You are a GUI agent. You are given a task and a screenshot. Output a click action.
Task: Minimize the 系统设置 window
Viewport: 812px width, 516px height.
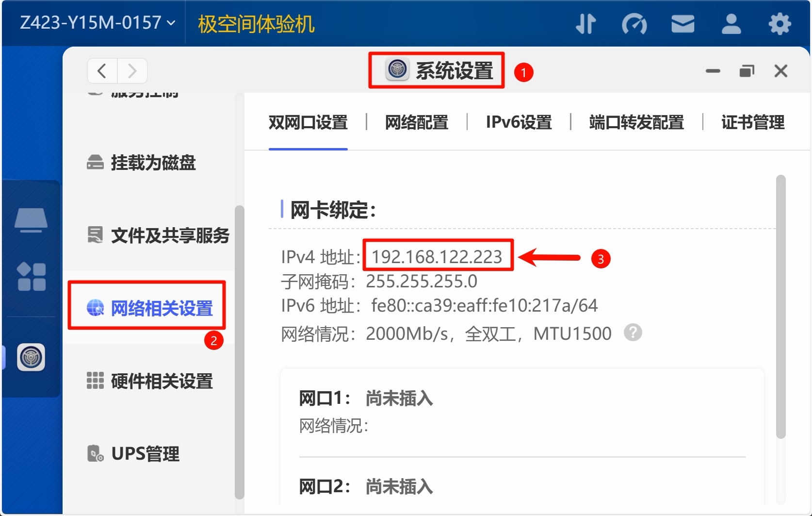[x=713, y=71]
